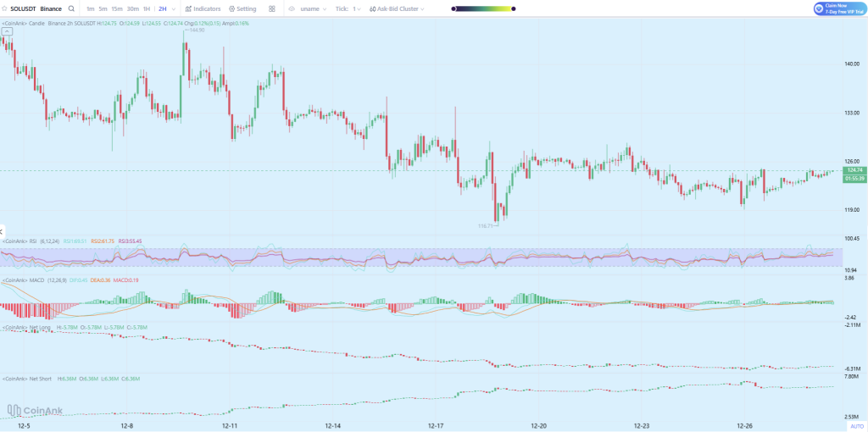Image resolution: width=868 pixels, height=432 pixels.
Task: Click the diamond VIP trial icon
Action: tap(818, 8)
